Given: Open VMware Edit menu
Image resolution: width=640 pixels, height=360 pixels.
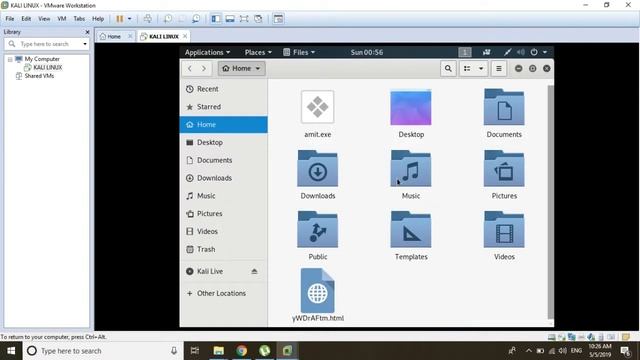Looking at the screenshot, I should [x=26, y=19].
